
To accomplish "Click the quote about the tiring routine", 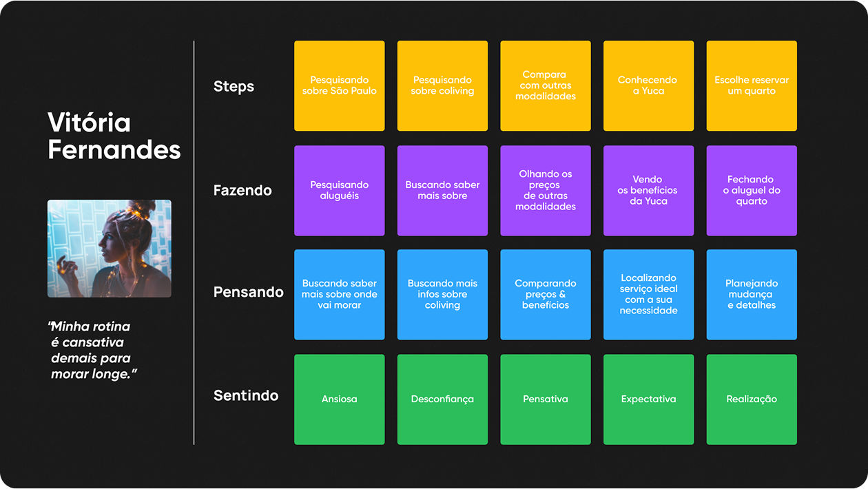I will (x=91, y=351).
